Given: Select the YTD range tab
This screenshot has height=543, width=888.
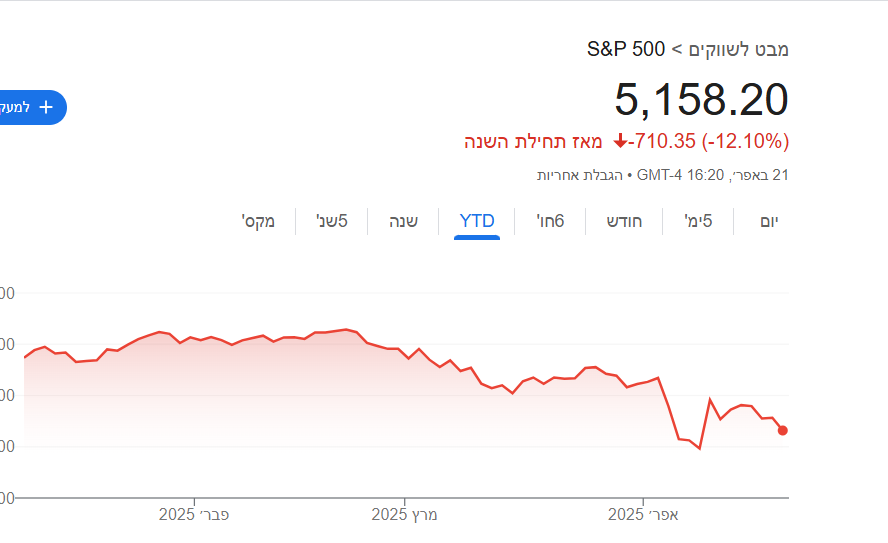Looking at the screenshot, I should coord(477,221).
